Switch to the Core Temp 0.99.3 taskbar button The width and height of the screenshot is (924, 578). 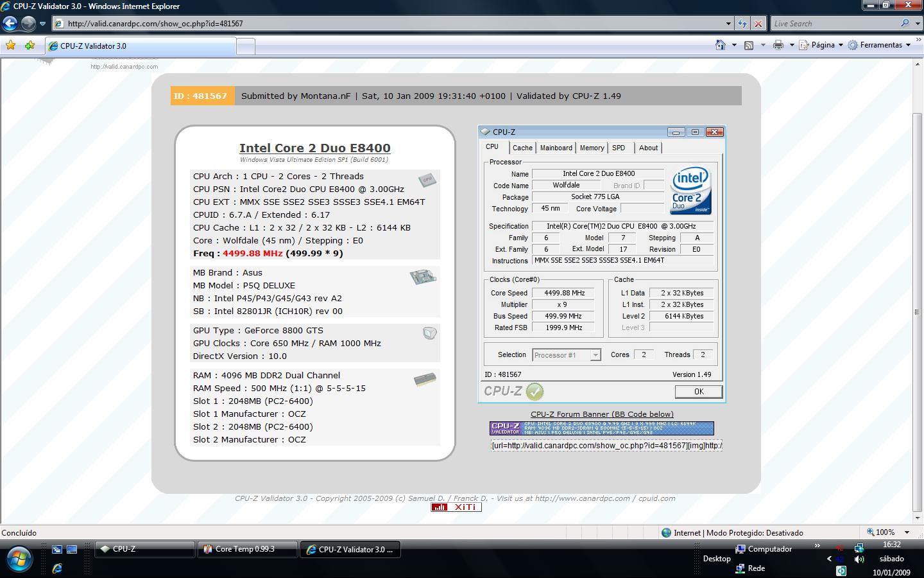pyautogui.click(x=247, y=549)
